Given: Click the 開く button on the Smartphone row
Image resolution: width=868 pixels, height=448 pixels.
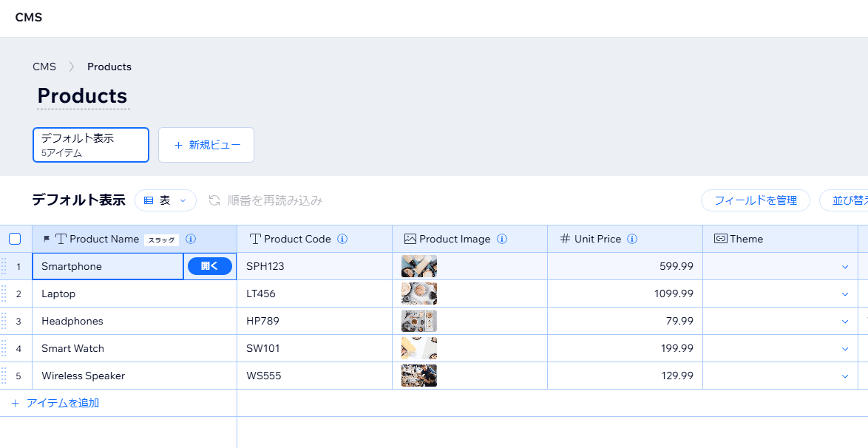Looking at the screenshot, I should point(210,266).
